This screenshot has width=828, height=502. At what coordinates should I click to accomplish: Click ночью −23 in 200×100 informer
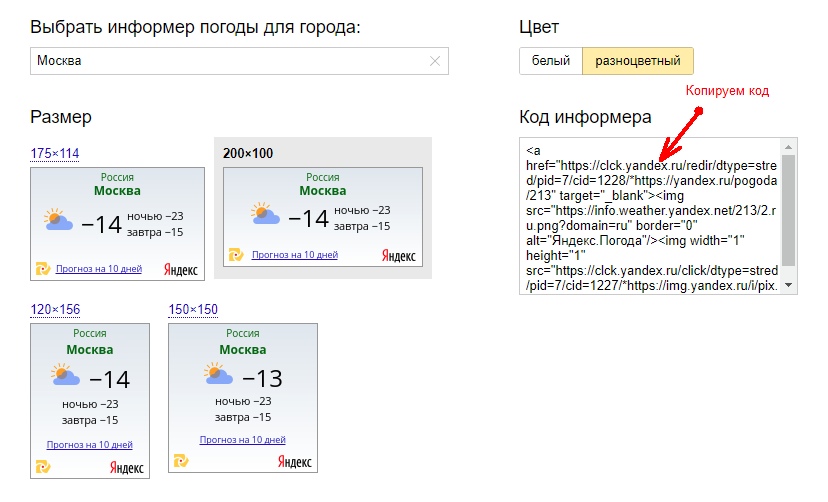click(x=362, y=210)
